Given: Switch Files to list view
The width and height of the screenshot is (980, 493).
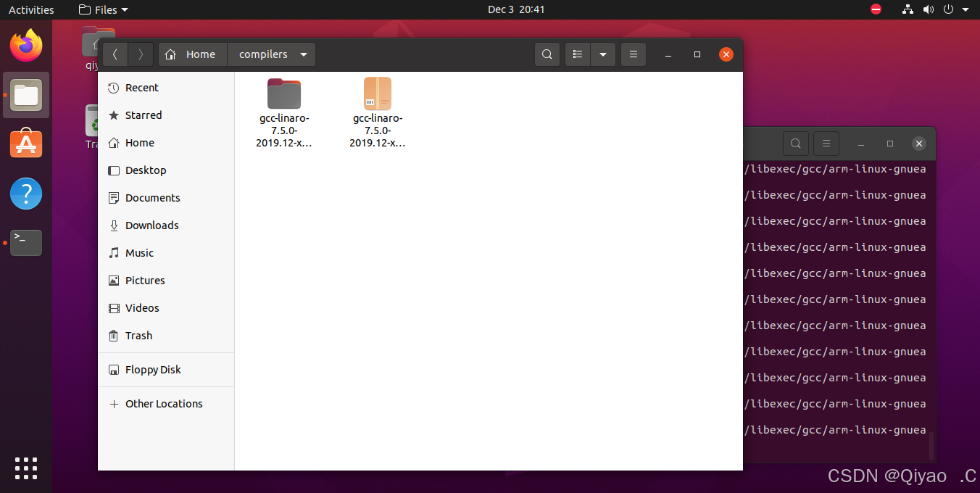Looking at the screenshot, I should point(577,54).
